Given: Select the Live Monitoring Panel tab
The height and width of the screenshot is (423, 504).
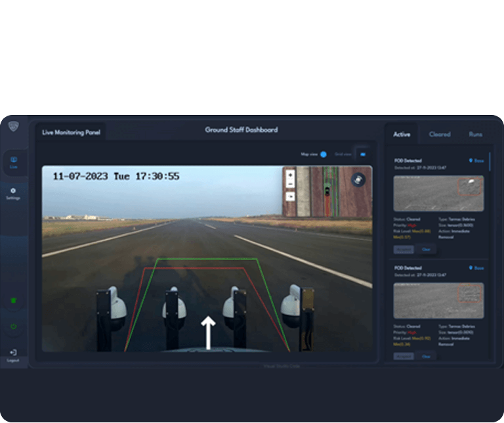Looking at the screenshot, I should [71, 132].
